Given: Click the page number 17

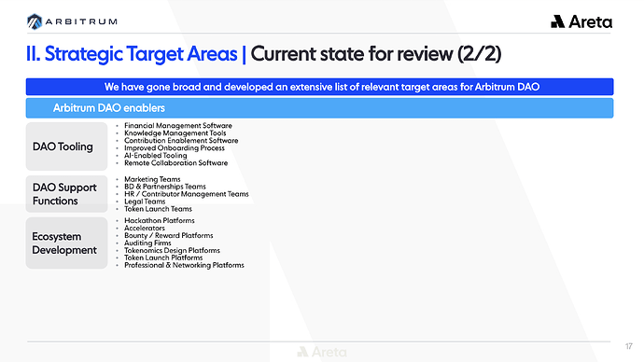Looking at the screenshot, I should (x=629, y=346).
